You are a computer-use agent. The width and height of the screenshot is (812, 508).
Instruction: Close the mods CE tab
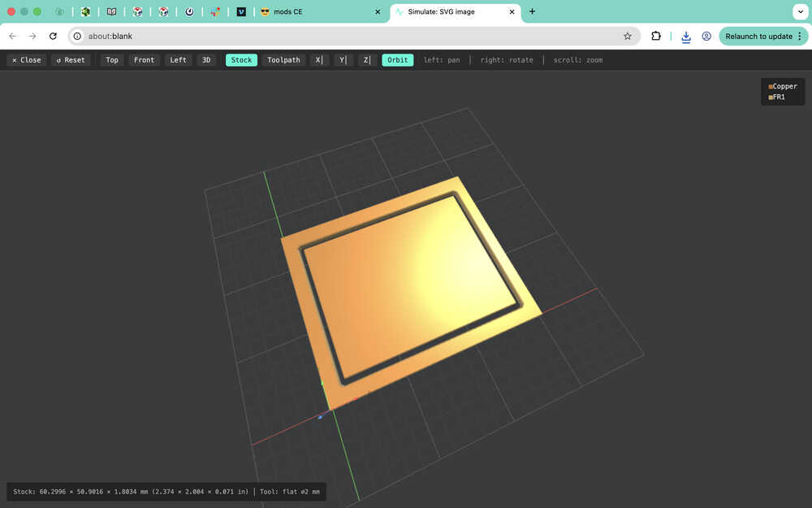point(378,11)
